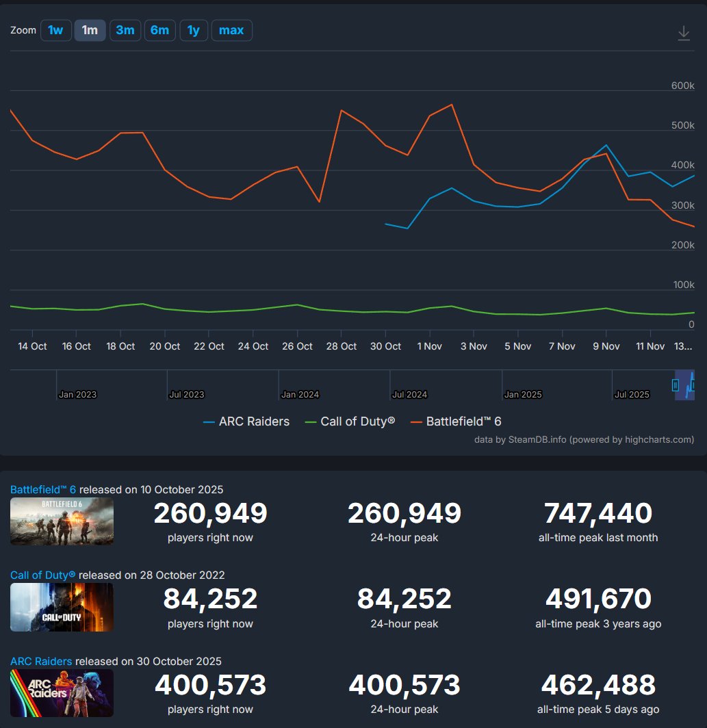Click Jan 2024 in the navigator timeline

300,395
